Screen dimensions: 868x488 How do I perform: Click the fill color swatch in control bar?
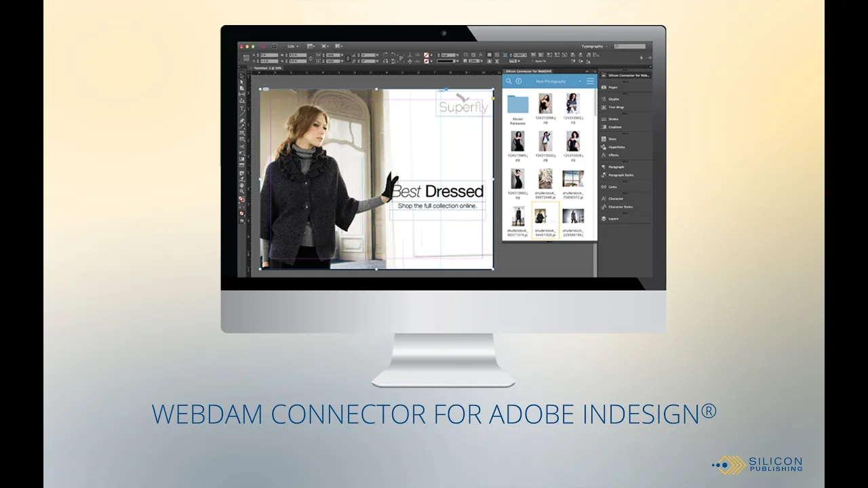click(427, 55)
